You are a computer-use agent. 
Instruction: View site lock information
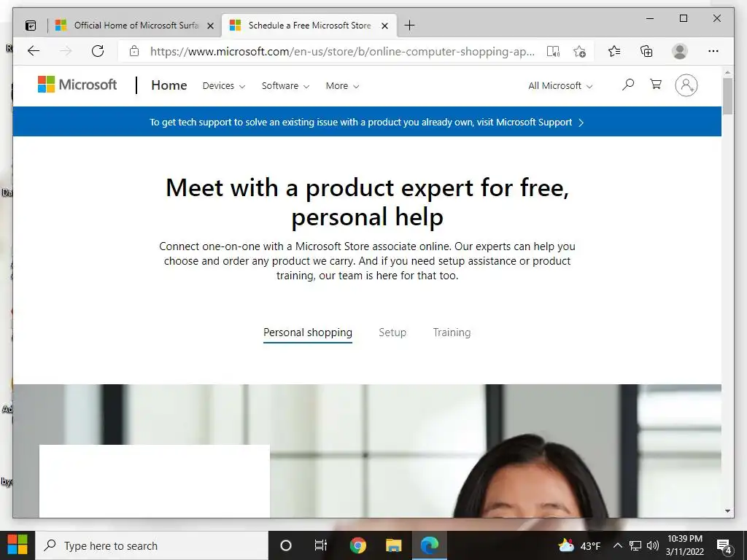[x=134, y=51]
